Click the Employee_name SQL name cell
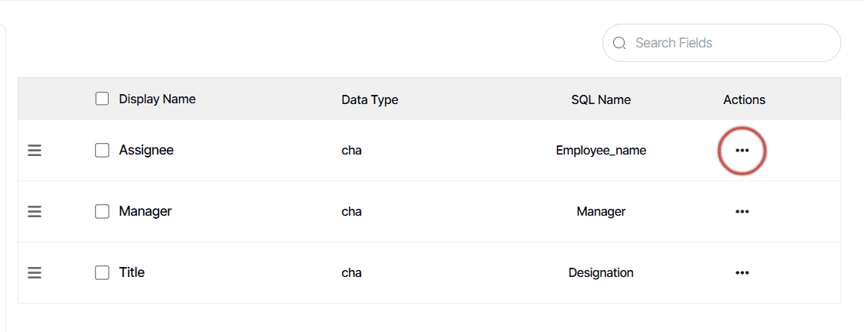Screen dimensions: 868x332 601,151
